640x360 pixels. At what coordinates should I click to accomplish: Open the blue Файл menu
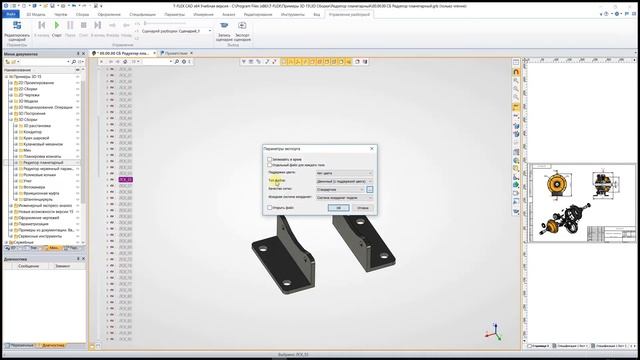[x=11, y=14]
